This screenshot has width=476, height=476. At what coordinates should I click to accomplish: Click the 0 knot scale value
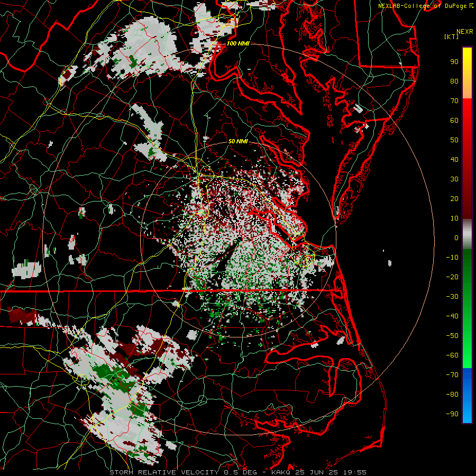(x=456, y=237)
